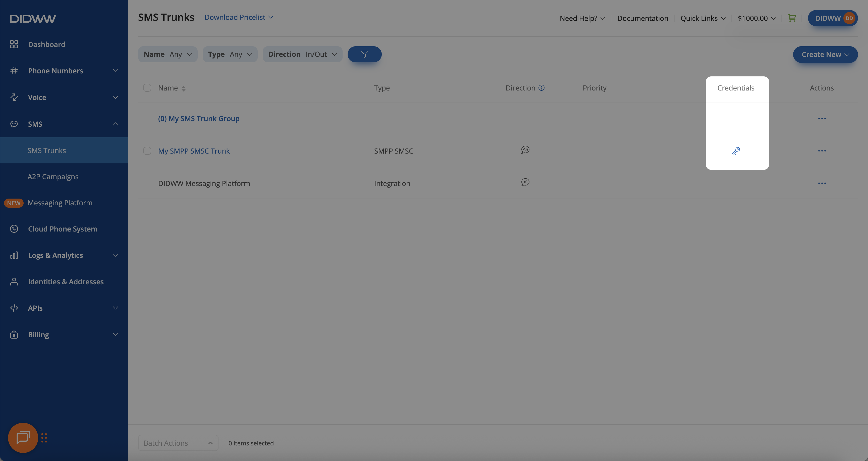
Task: Click the shopping cart icon
Action: pyautogui.click(x=792, y=18)
